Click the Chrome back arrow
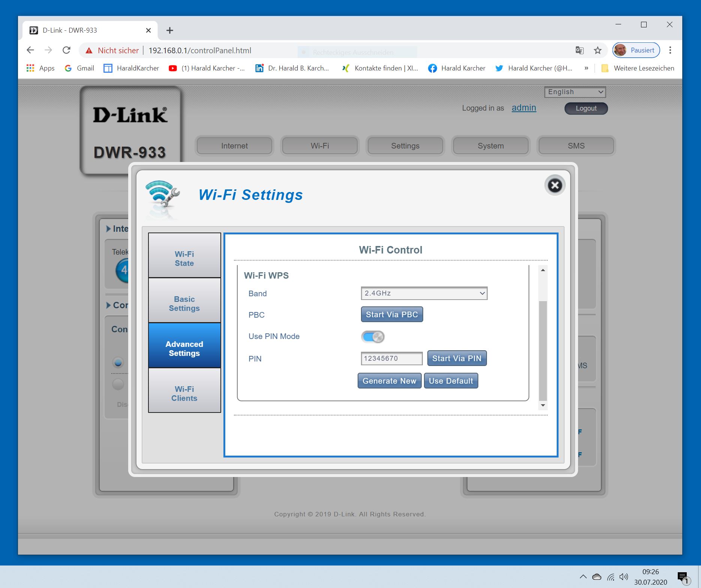 click(30, 50)
